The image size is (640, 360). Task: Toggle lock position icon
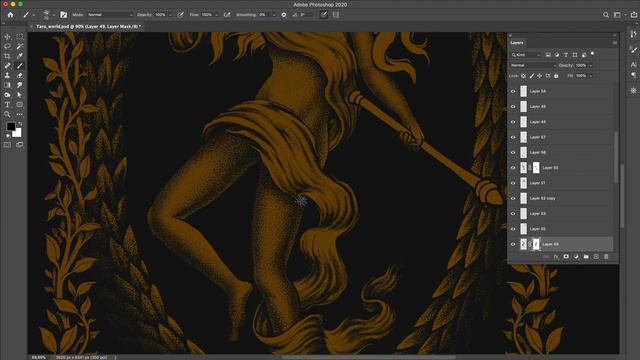click(x=540, y=76)
